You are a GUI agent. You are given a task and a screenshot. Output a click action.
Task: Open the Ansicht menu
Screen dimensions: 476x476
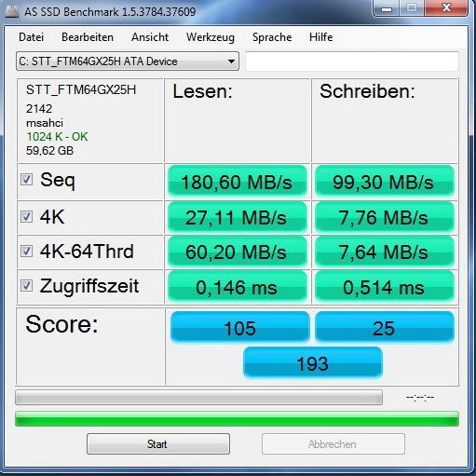(x=150, y=37)
